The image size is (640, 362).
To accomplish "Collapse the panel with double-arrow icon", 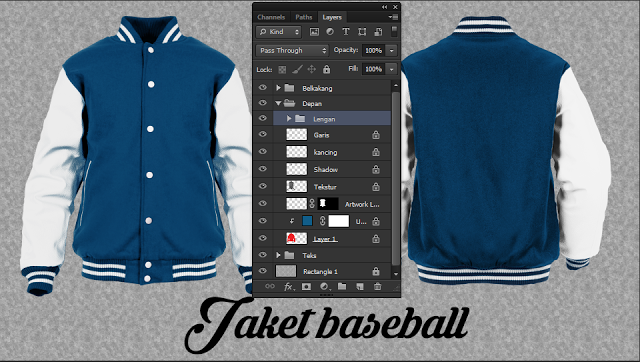I will tap(384, 7).
